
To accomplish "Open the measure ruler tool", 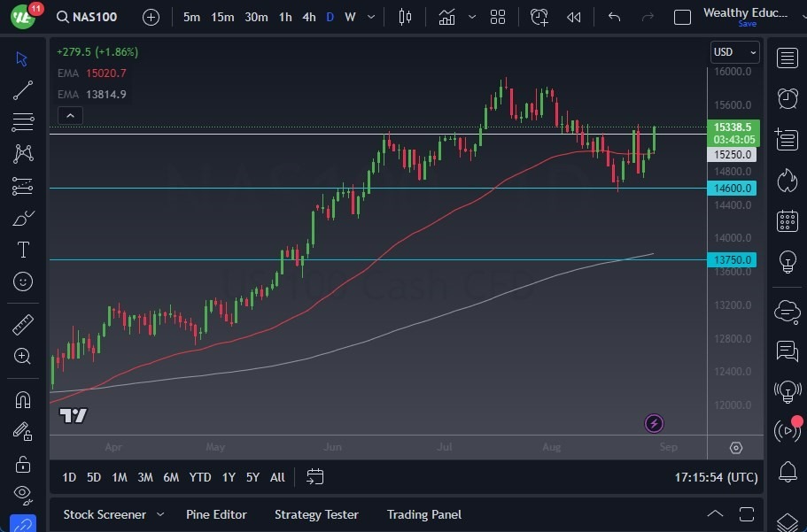I will click(22, 324).
